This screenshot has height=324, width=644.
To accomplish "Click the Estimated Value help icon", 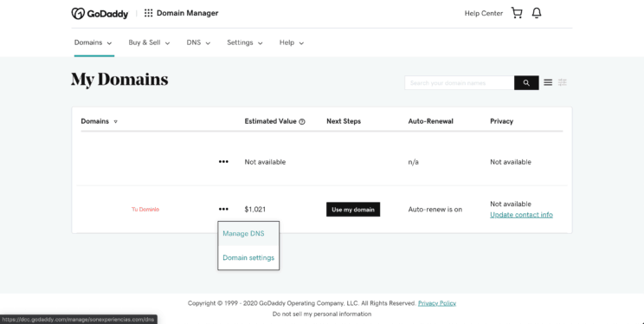I will [302, 121].
